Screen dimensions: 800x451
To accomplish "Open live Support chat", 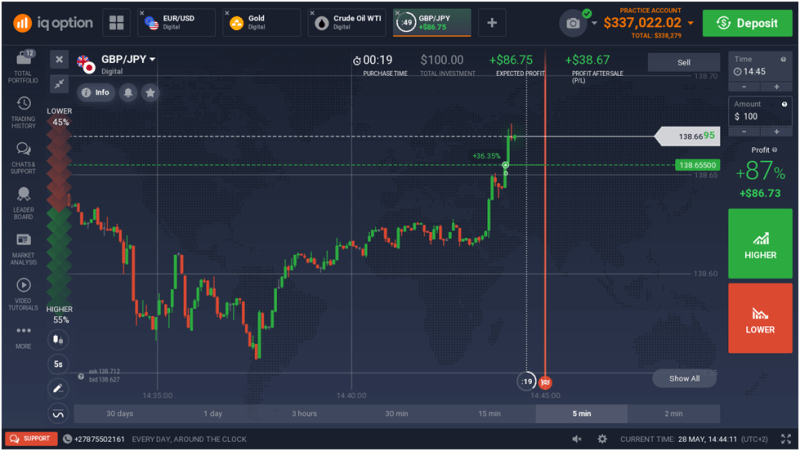I will pyautogui.click(x=31, y=439).
